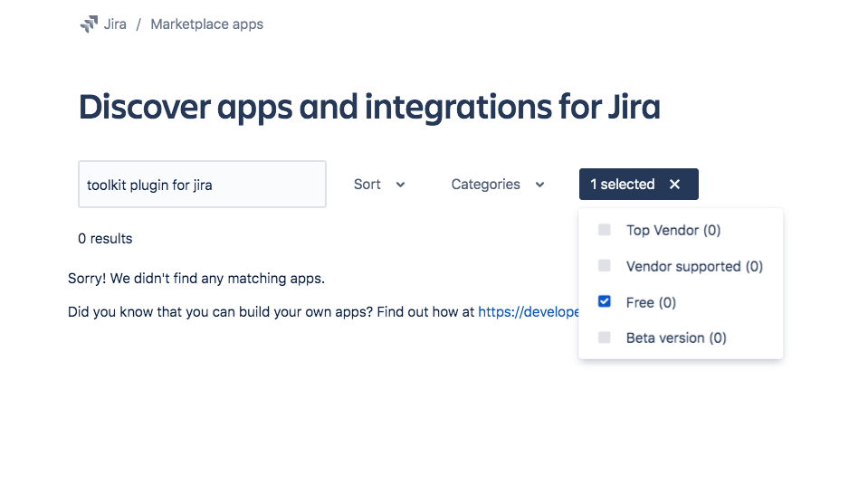868x485 pixels.
Task: Open Marketplace apps breadcrumb
Action: pyautogui.click(x=207, y=24)
